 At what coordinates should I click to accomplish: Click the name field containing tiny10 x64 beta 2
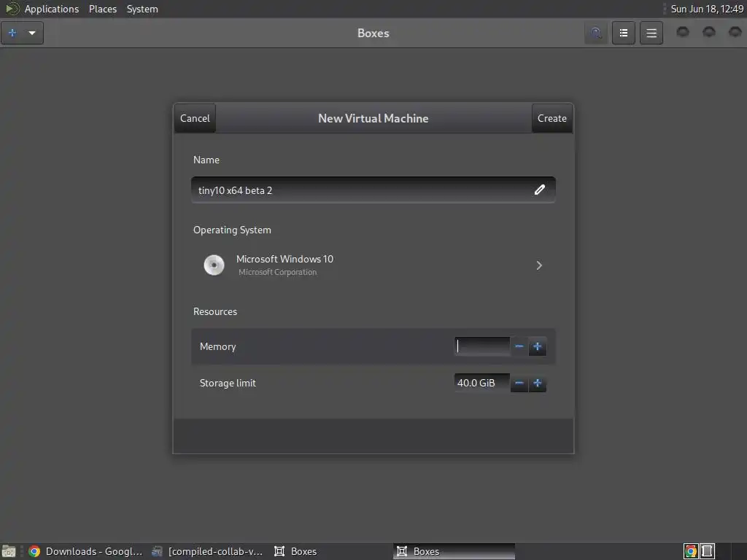point(373,190)
